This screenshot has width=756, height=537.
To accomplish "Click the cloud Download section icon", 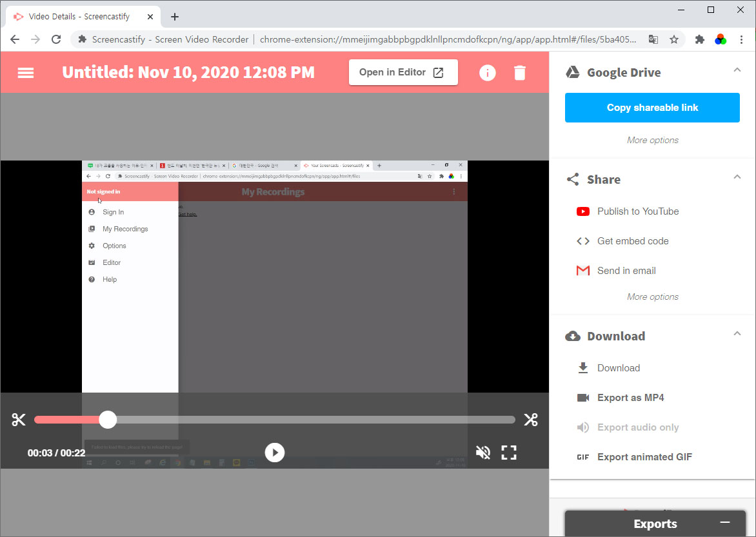I will (x=572, y=336).
